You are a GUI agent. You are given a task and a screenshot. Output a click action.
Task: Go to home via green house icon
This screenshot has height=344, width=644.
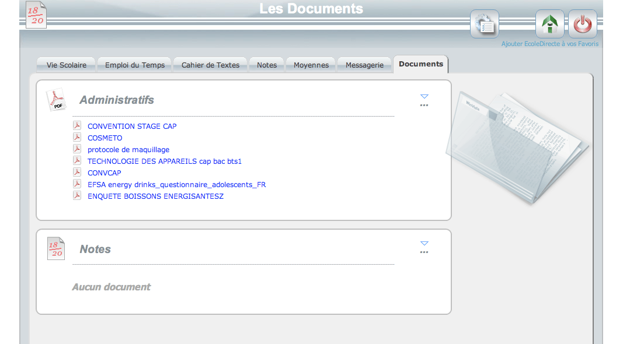[x=549, y=24]
